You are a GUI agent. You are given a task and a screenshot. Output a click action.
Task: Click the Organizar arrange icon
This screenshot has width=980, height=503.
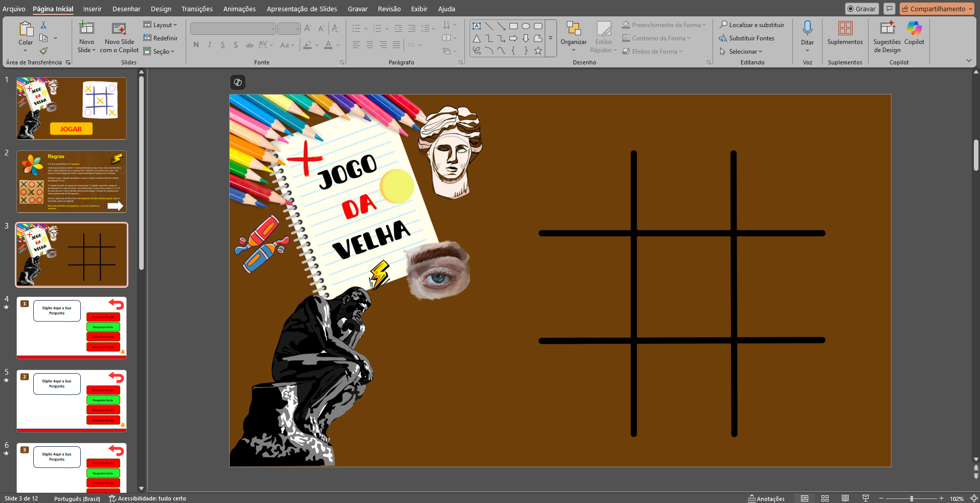click(x=573, y=29)
